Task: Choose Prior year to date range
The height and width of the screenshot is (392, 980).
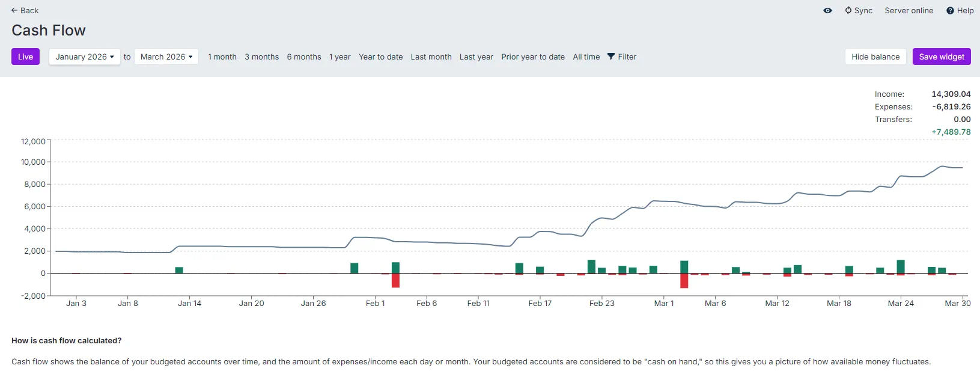Action: (x=533, y=57)
